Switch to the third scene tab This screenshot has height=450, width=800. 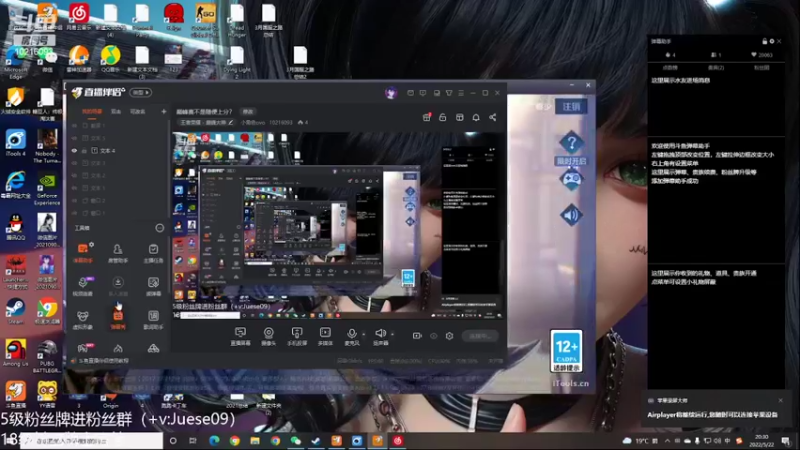point(138,111)
